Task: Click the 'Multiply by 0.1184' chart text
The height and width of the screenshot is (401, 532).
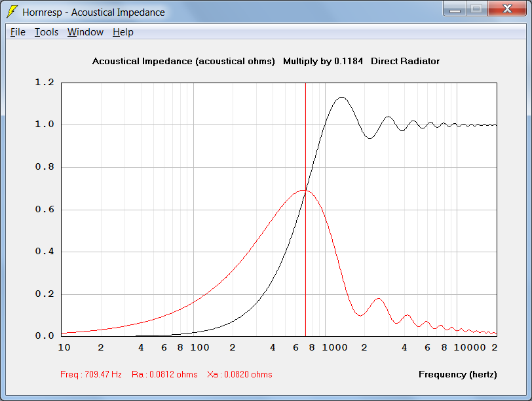Action: tap(323, 61)
